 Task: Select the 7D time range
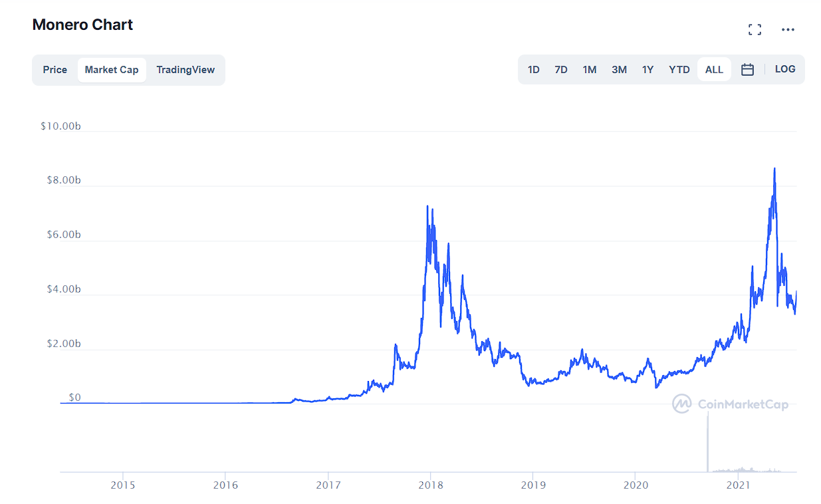coord(561,70)
